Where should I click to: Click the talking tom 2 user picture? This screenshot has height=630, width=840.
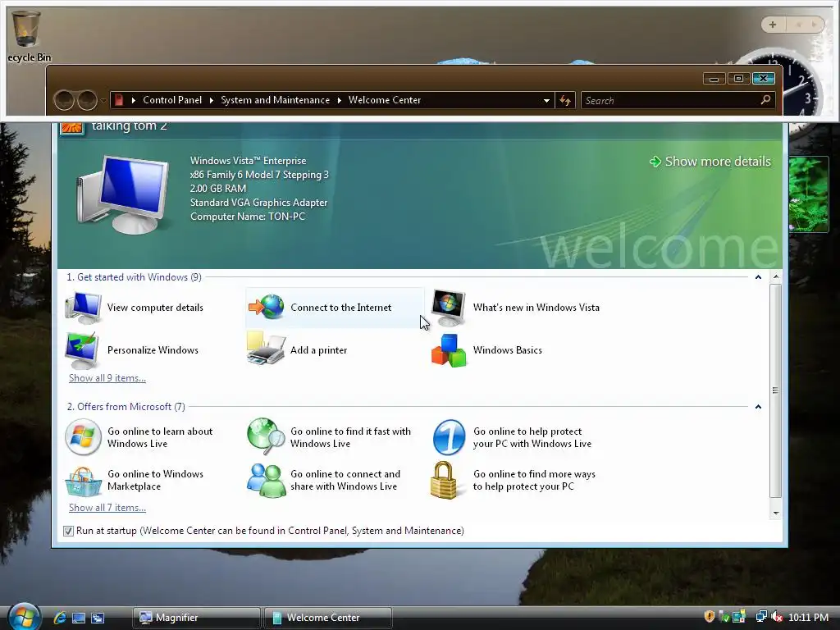pos(72,129)
